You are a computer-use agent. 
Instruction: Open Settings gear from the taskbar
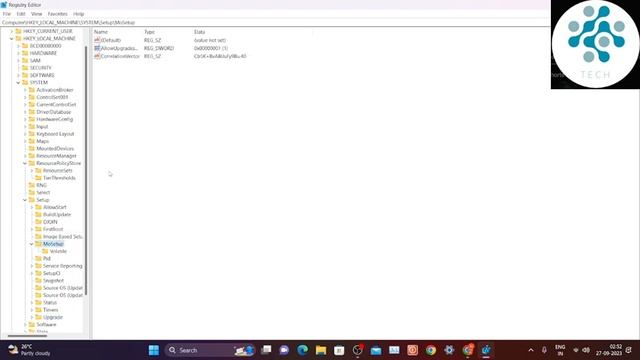point(449,350)
